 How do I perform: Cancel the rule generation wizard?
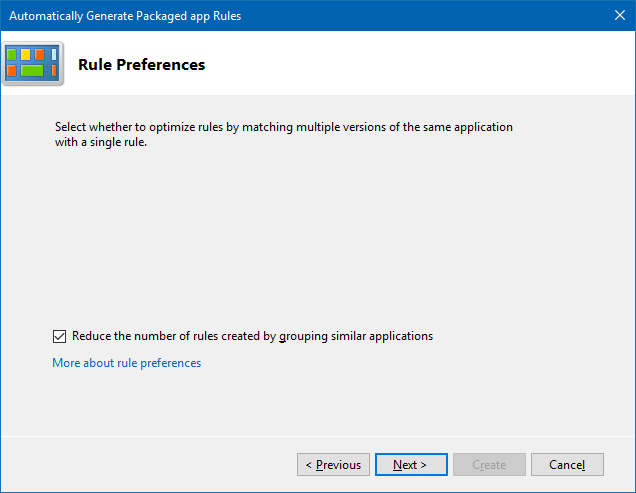[567, 465]
